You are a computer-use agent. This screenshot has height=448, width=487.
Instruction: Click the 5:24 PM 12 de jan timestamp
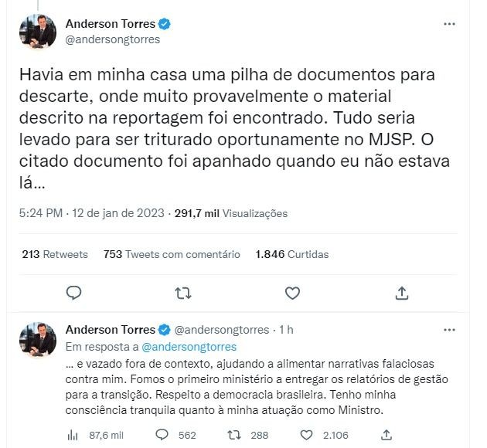[92, 213]
